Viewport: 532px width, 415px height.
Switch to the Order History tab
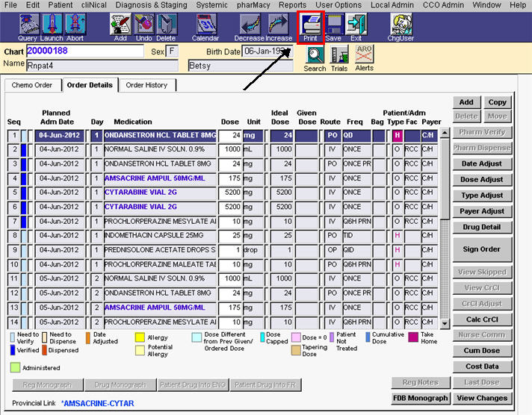146,85
